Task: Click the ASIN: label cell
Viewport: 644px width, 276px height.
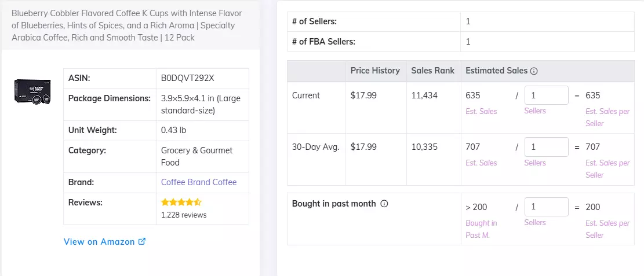Action: coord(110,78)
